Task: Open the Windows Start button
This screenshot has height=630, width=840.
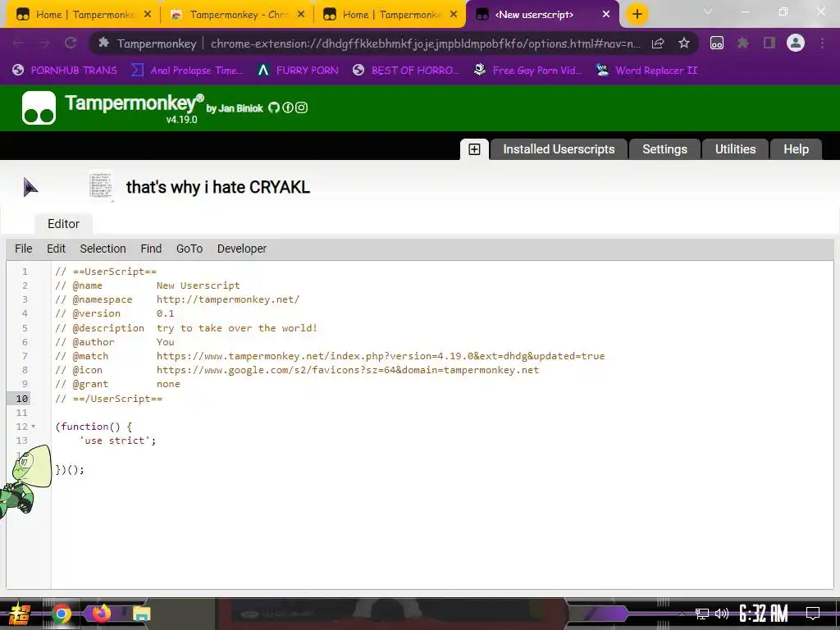Action: (x=20, y=614)
